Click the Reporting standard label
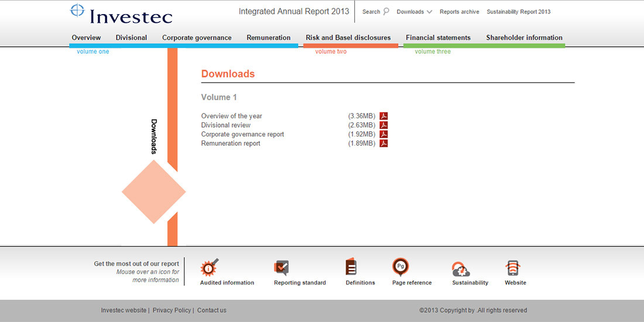This screenshot has height=322, width=644. pos(300,283)
